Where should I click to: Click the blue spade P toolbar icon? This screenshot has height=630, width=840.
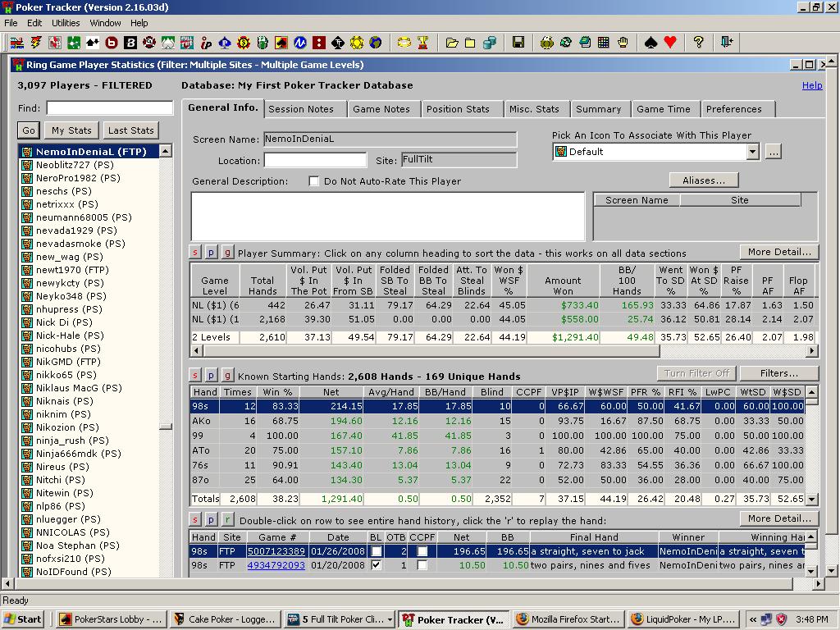[x=225, y=43]
